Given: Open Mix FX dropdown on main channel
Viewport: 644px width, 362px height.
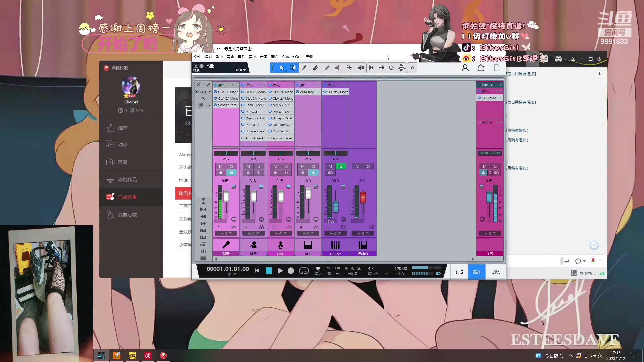Looking at the screenshot, I should pyautogui.click(x=501, y=85).
